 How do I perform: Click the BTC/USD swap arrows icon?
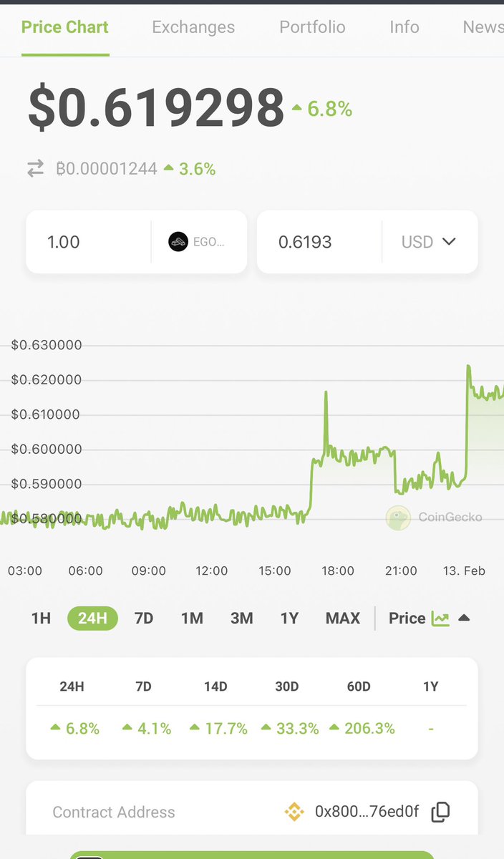(36, 169)
